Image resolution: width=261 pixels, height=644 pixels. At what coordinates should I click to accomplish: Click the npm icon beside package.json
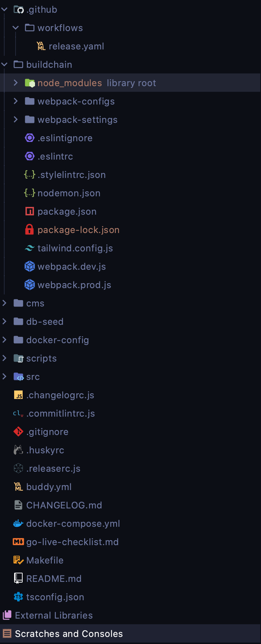pos(30,211)
